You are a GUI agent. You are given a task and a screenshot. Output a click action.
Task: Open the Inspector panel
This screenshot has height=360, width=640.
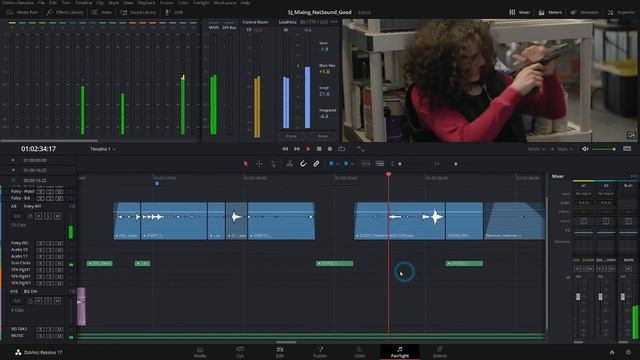pyautogui.click(x=621, y=13)
